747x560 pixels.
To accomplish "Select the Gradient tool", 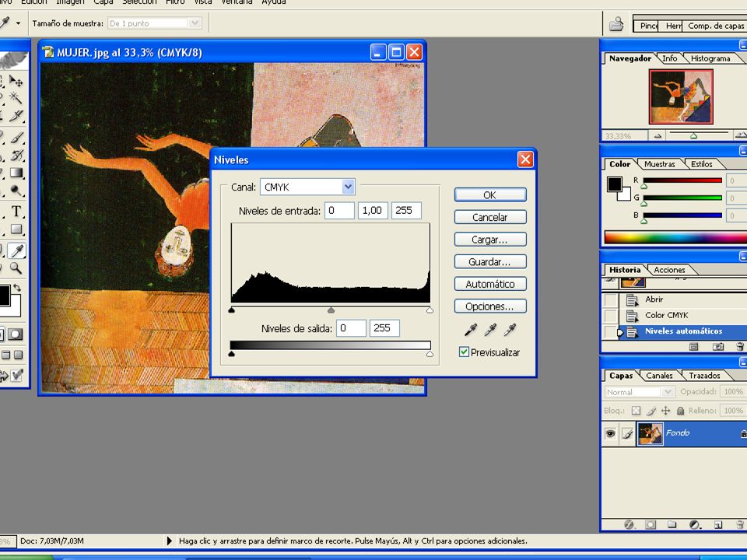I will point(16,173).
